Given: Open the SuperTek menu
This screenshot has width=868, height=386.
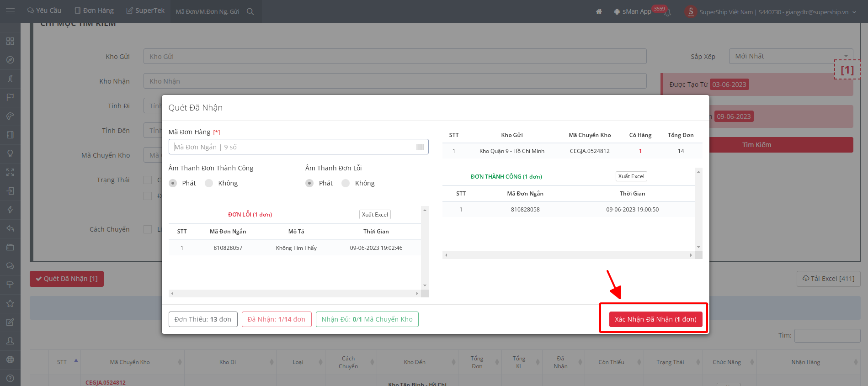Looking at the screenshot, I should coord(145,11).
